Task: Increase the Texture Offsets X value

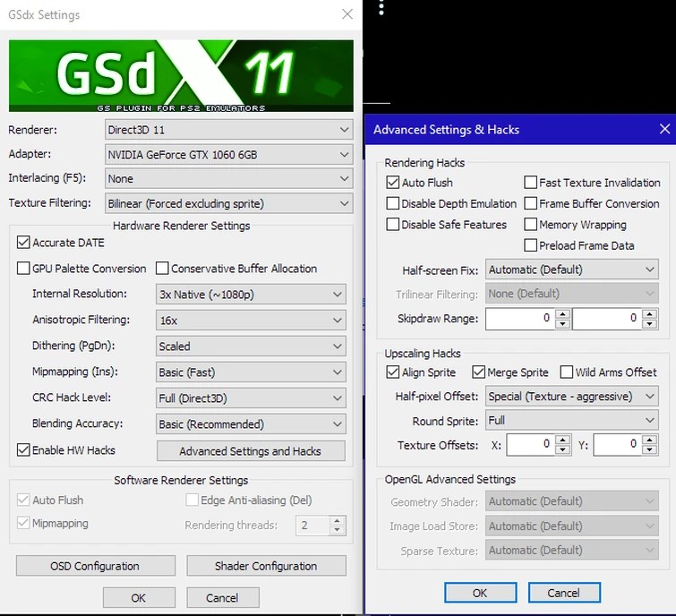Action: click(562, 440)
